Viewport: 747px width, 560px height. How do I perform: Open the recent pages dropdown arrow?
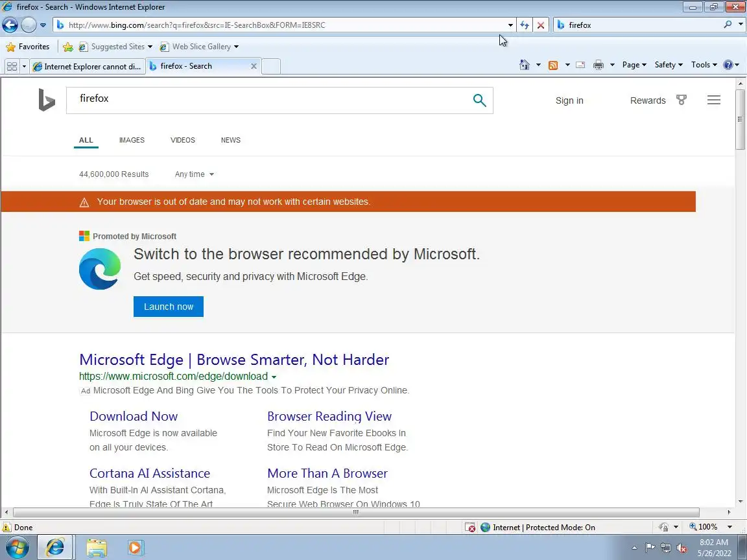tap(43, 25)
